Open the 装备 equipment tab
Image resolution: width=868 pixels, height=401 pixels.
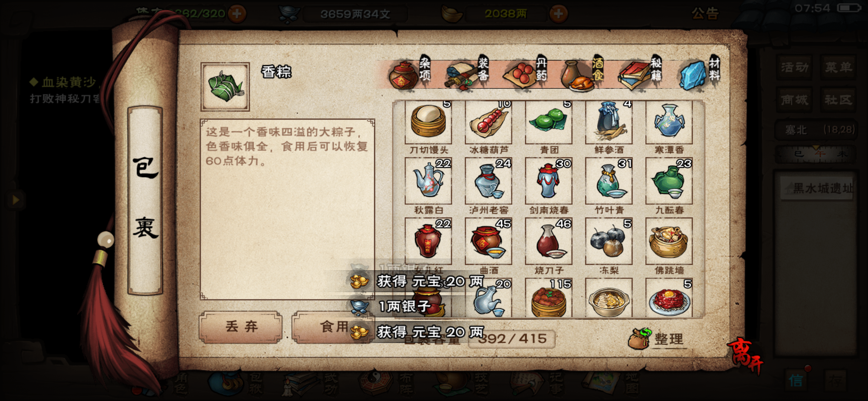467,73
